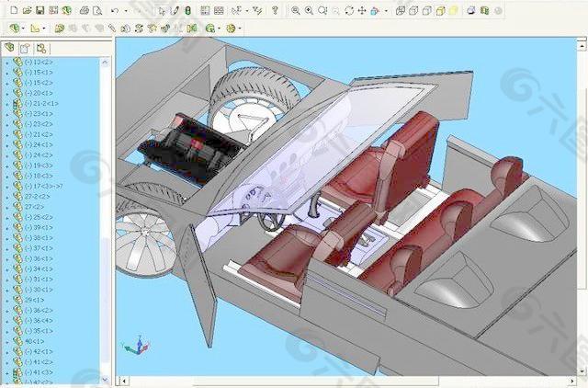The image size is (588, 388).
Task: Click the Rotate Component icon
Action: tap(139, 29)
